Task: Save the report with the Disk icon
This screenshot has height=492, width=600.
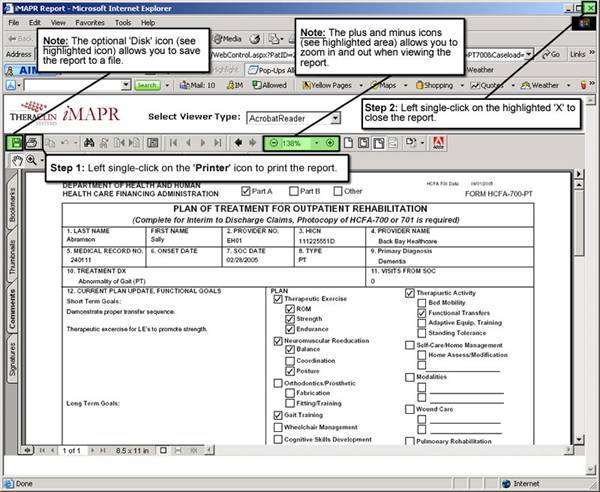Action: point(15,143)
